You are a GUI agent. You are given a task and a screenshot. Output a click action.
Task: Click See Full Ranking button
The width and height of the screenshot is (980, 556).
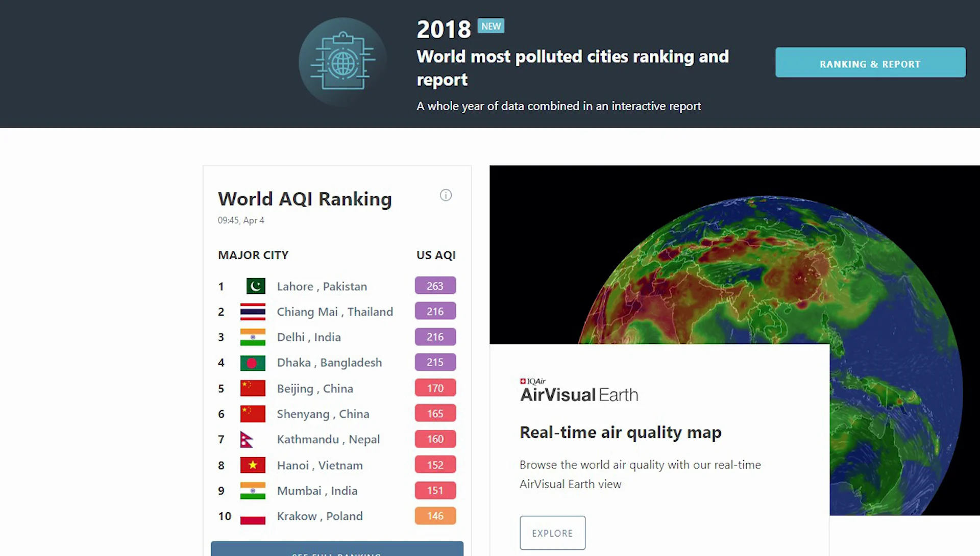click(x=337, y=549)
